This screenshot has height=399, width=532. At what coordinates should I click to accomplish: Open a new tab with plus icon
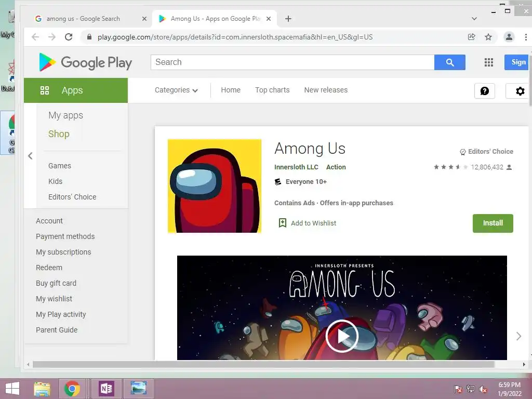pyautogui.click(x=288, y=19)
